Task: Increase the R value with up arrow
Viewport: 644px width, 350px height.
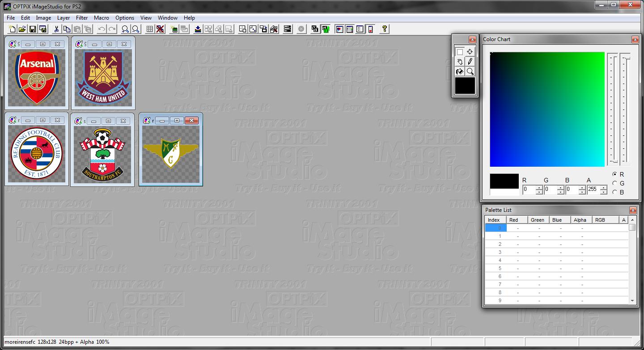Action: [x=539, y=187]
